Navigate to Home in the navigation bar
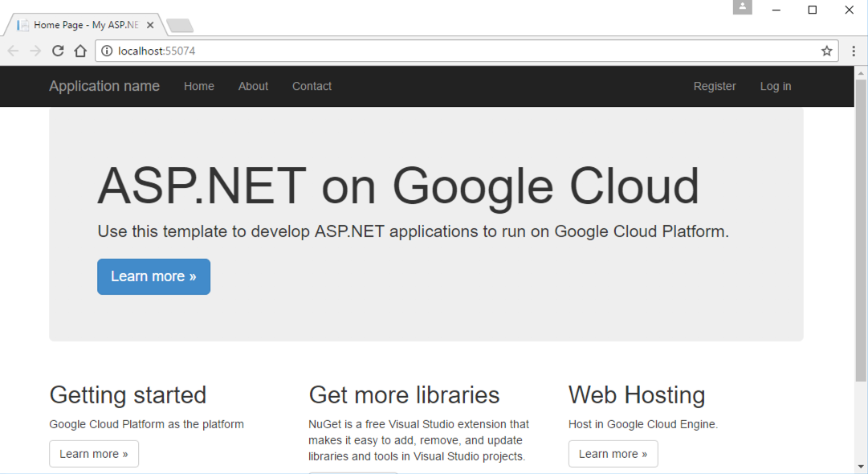The height and width of the screenshot is (474, 868). click(x=199, y=86)
